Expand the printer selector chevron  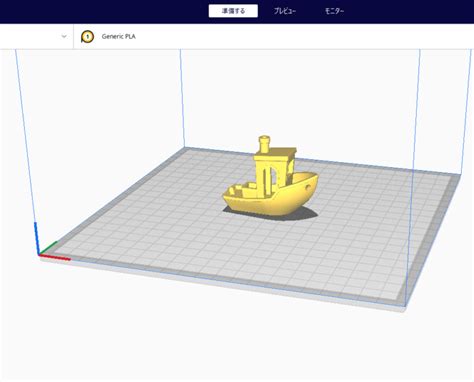pyautogui.click(x=64, y=36)
